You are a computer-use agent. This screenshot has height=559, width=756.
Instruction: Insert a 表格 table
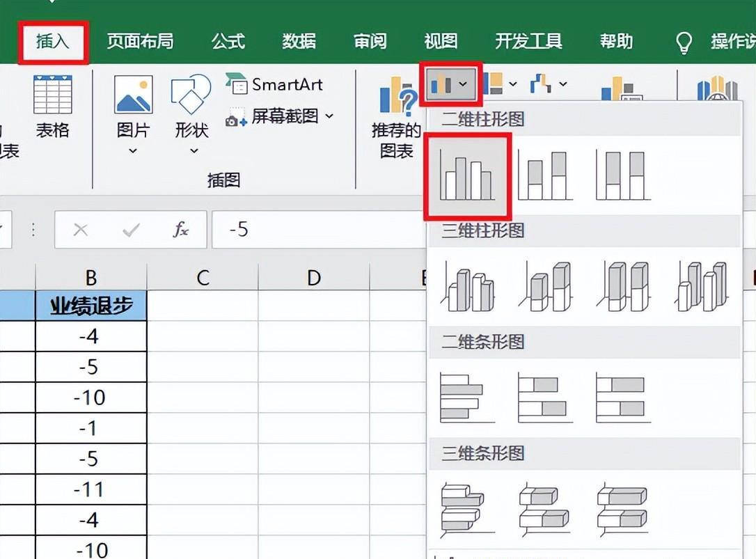click(52, 107)
